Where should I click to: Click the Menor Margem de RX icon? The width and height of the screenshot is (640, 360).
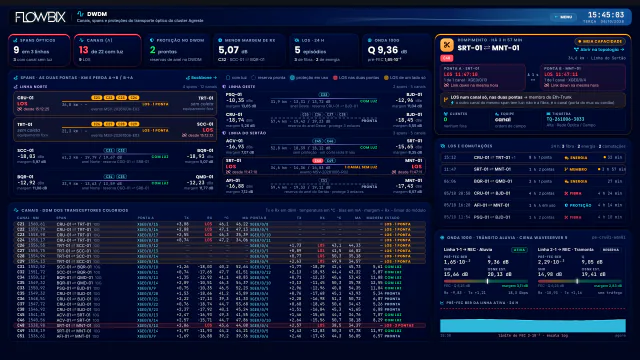[220, 40]
